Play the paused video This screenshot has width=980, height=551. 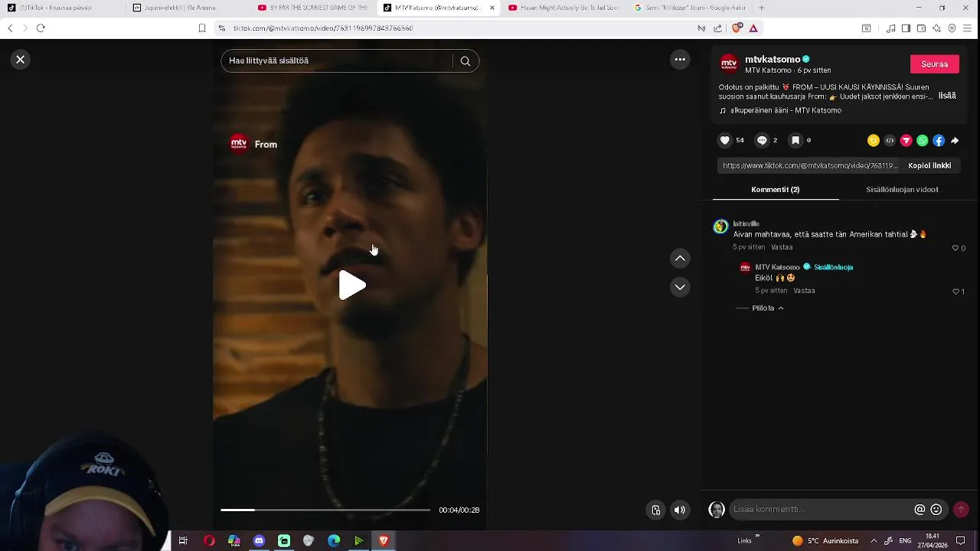[x=352, y=285]
